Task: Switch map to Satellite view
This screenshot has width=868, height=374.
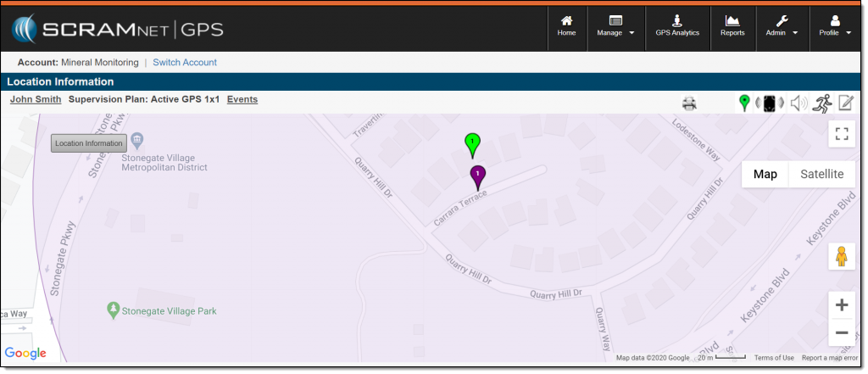Action: (822, 174)
